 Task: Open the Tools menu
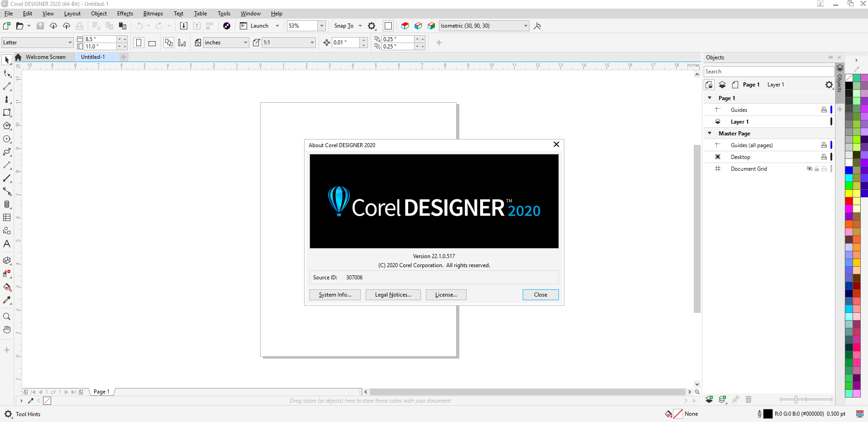(x=224, y=14)
